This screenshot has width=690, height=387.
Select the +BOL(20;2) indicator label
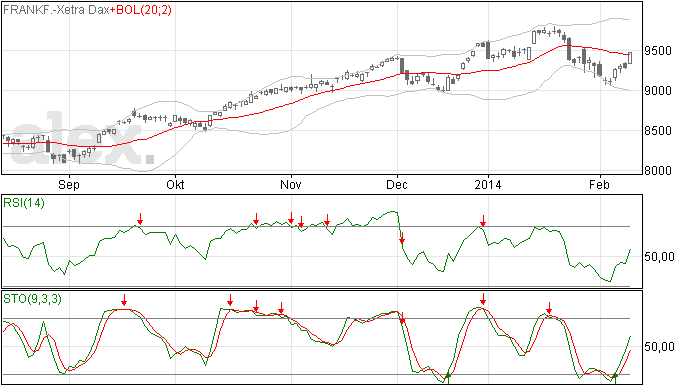(x=141, y=10)
